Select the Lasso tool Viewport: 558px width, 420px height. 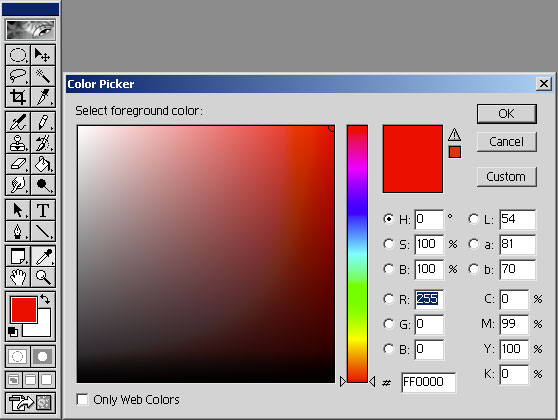[18, 76]
